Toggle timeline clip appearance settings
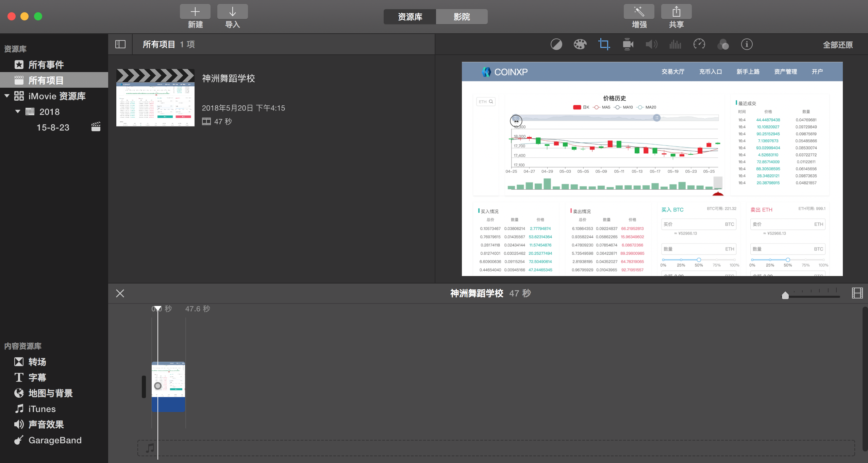This screenshot has width=868, height=463. [x=857, y=293]
